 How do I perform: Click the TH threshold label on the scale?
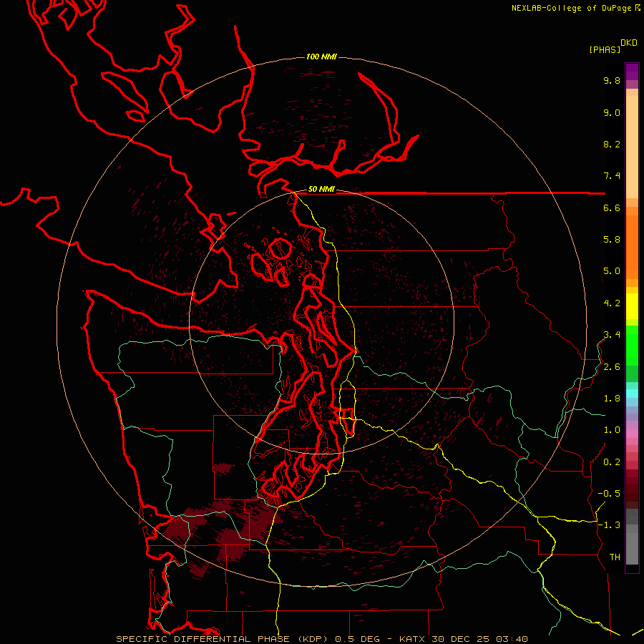coord(615,557)
